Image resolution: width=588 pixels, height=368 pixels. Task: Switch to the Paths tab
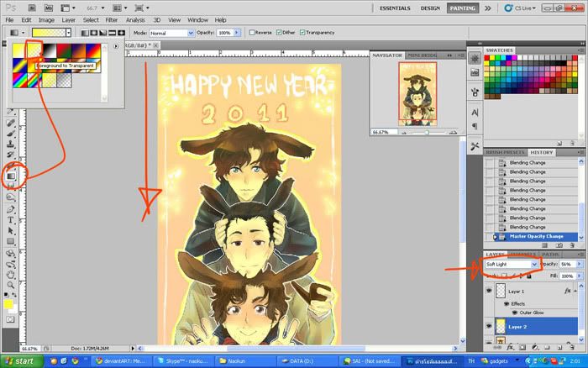551,253
